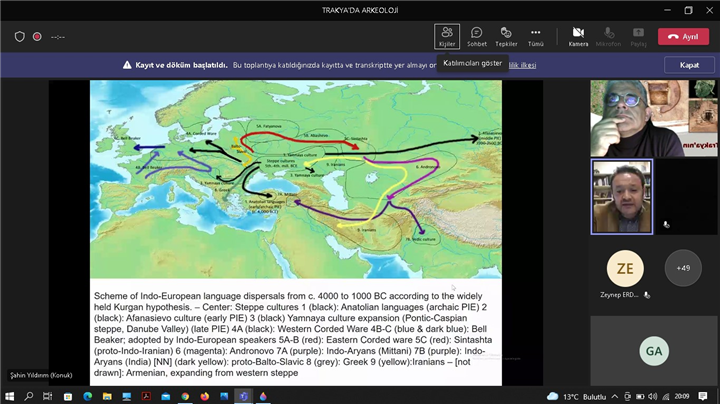Click the shield security icon
720x404 pixels.
[19, 37]
